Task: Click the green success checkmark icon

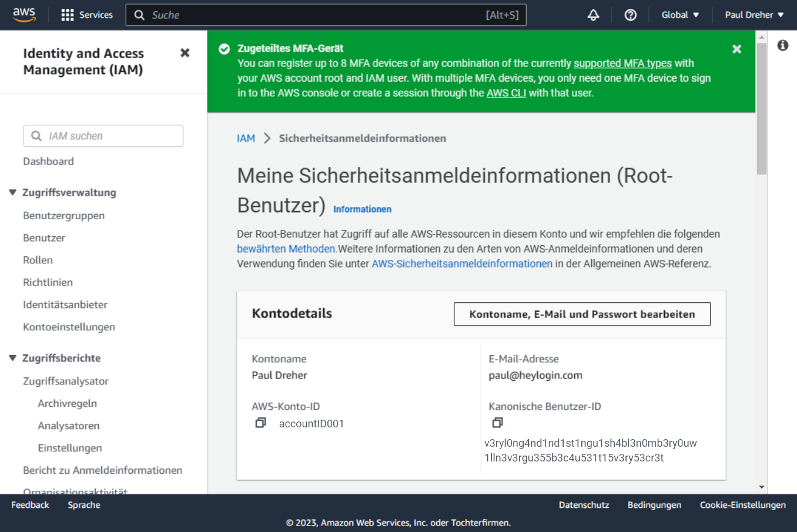Action: (x=225, y=49)
